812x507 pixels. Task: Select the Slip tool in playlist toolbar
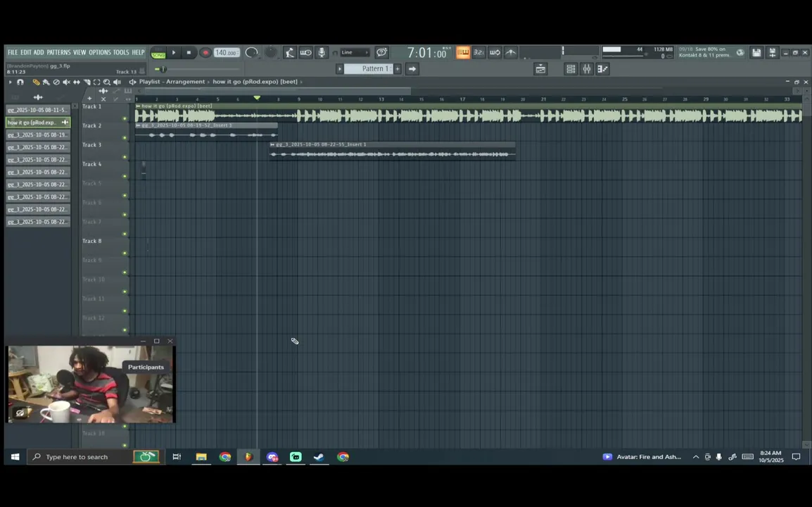77,82
